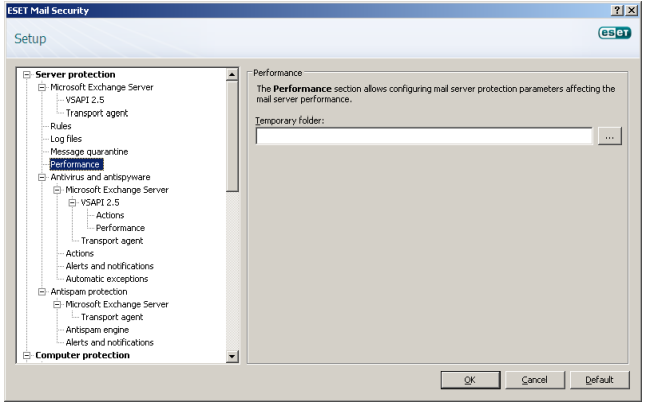Select VSAPI 2.5 under Server protection

(x=85, y=100)
